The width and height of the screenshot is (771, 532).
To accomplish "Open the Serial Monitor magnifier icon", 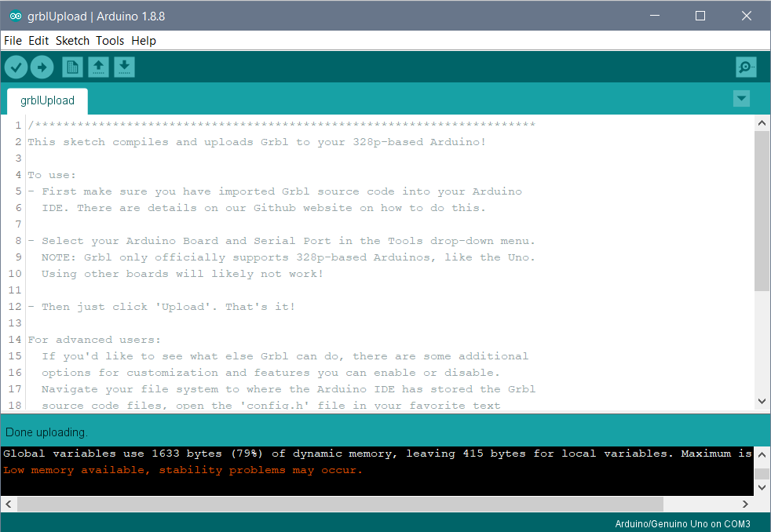I will pyautogui.click(x=746, y=67).
